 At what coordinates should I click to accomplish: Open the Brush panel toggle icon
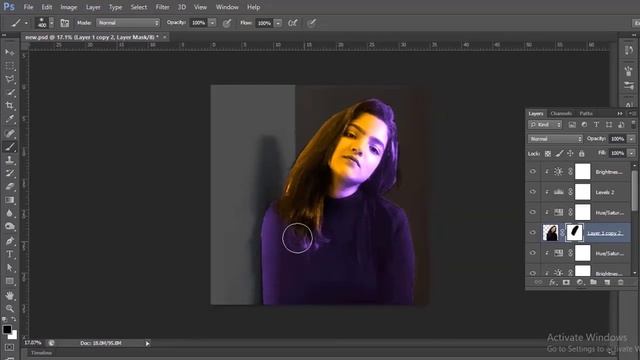(64, 23)
